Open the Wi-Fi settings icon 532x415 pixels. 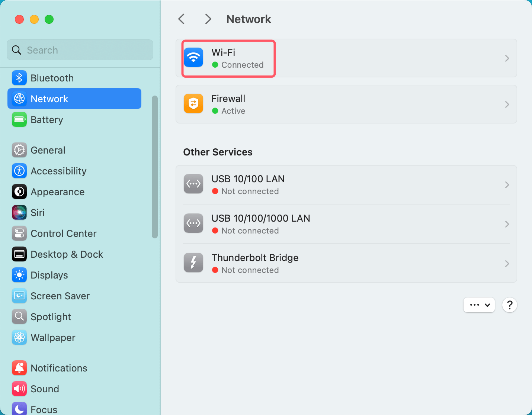[193, 58]
